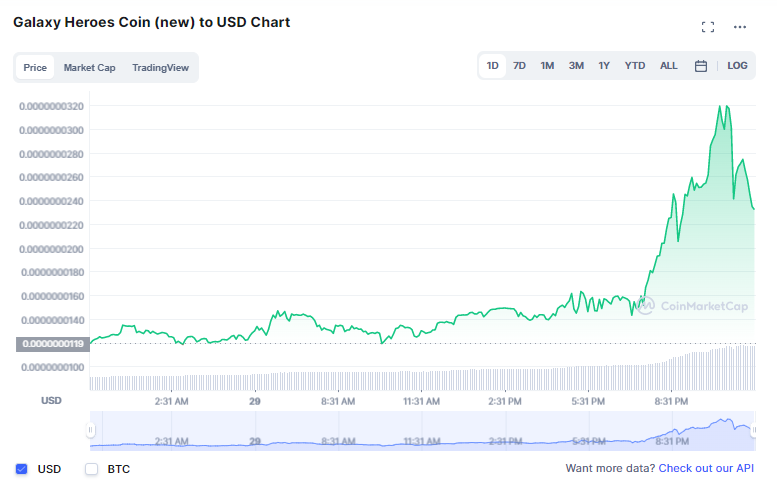777x493 pixels.
Task: Grab the right range navigator handle
Action: [x=754, y=430]
